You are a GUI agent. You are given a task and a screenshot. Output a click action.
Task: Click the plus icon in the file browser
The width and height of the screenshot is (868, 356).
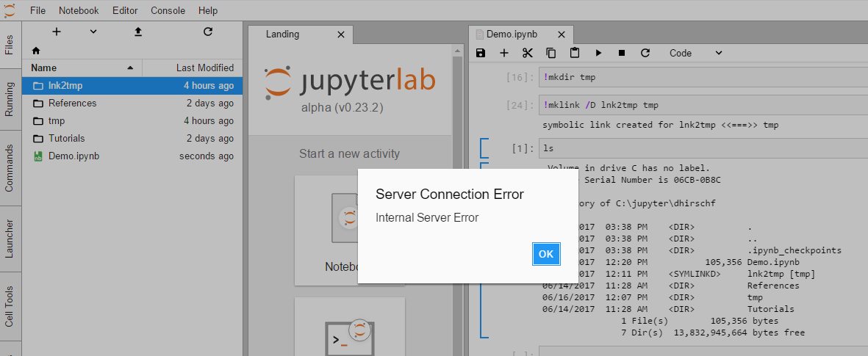(x=56, y=32)
